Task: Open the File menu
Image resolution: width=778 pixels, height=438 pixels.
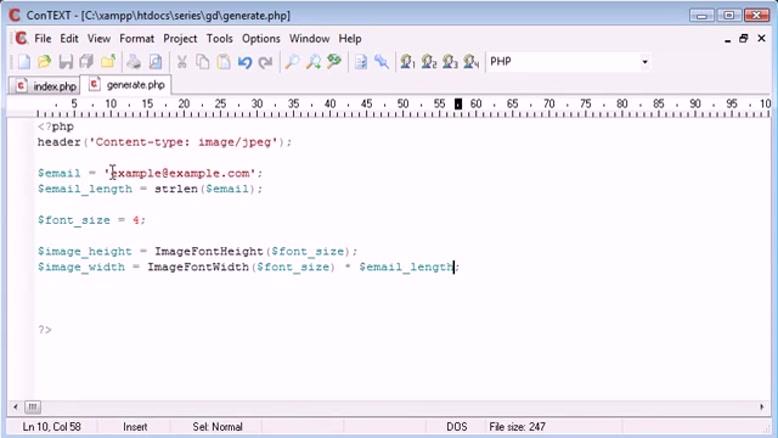Action: coord(43,39)
